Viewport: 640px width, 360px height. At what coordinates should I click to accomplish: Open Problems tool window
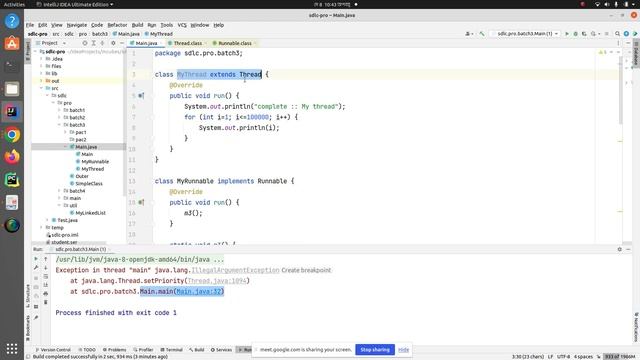114,350
